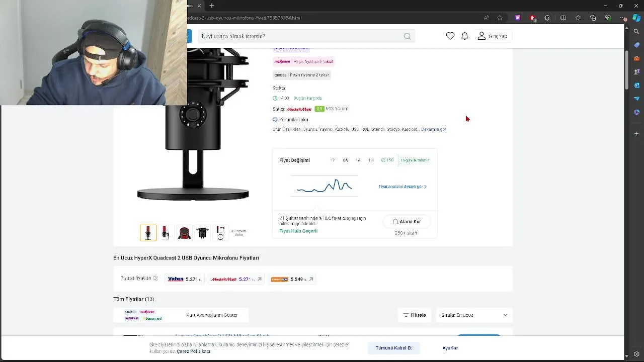Click Devamını gör link for product features

pyautogui.click(x=434, y=129)
